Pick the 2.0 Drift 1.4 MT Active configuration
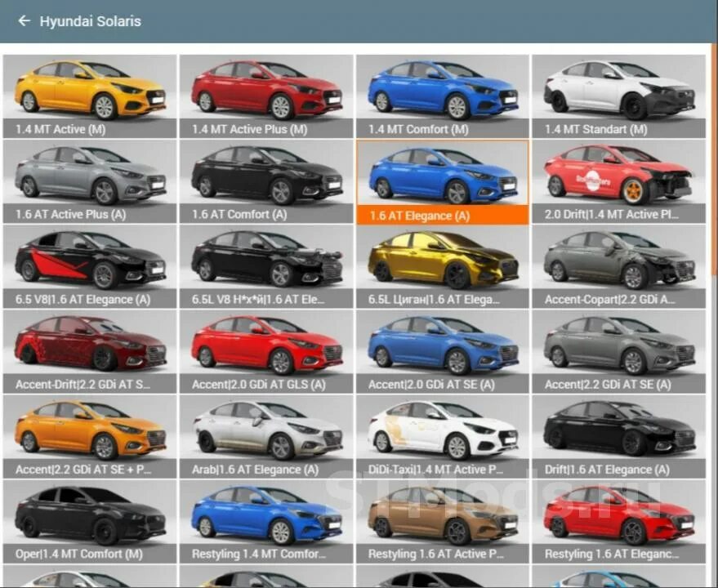718x588 pixels. (x=618, y=182)
